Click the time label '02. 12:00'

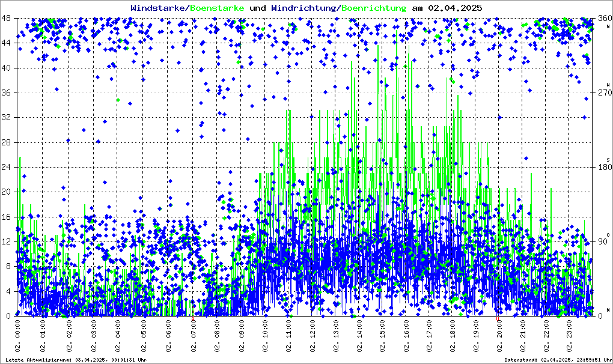coord(313,336)
